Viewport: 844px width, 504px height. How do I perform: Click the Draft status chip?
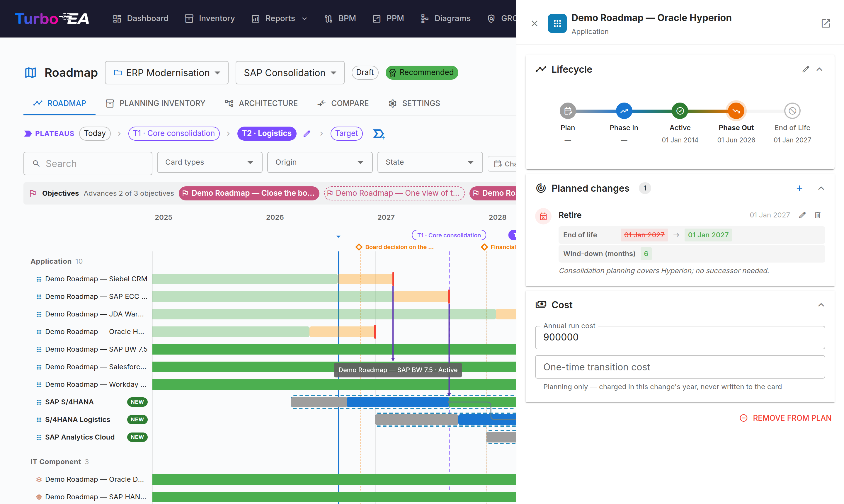(365, 72)
